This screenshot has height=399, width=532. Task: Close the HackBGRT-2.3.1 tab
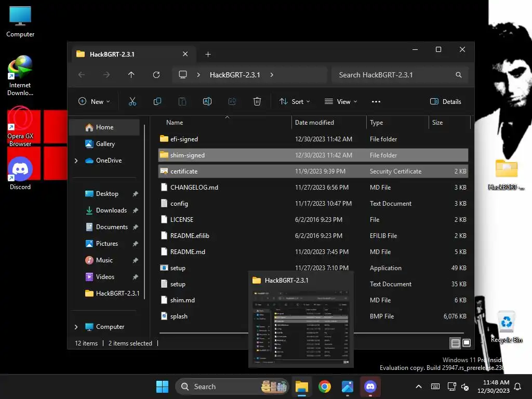pos(185,54)
